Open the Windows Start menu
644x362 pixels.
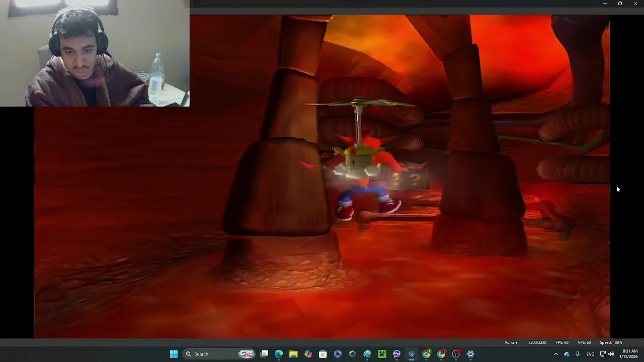(174, 354)
